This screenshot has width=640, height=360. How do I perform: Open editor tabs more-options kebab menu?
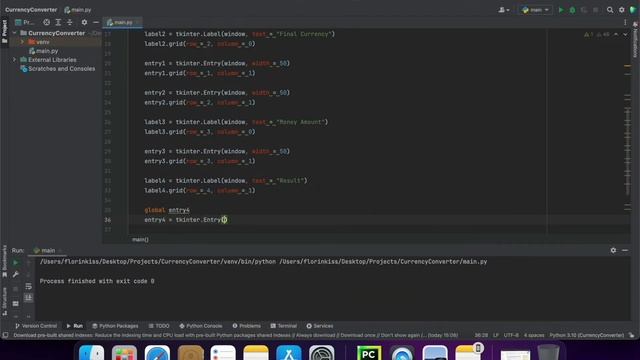pos(625,22)
